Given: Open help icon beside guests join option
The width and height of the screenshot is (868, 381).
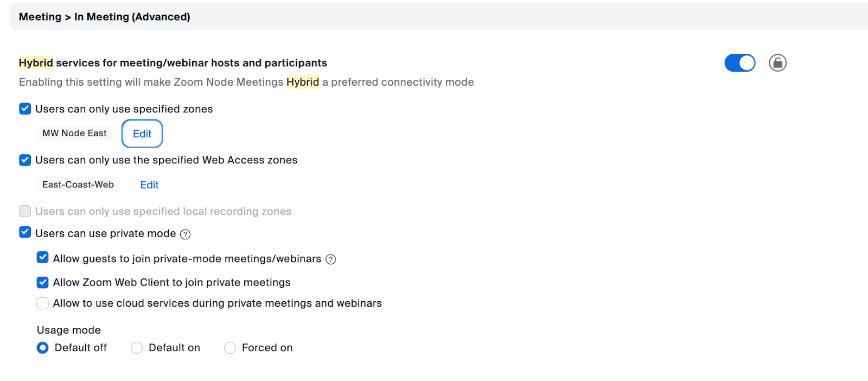Looking at the screenshot, I should click(x=331, y=259).
